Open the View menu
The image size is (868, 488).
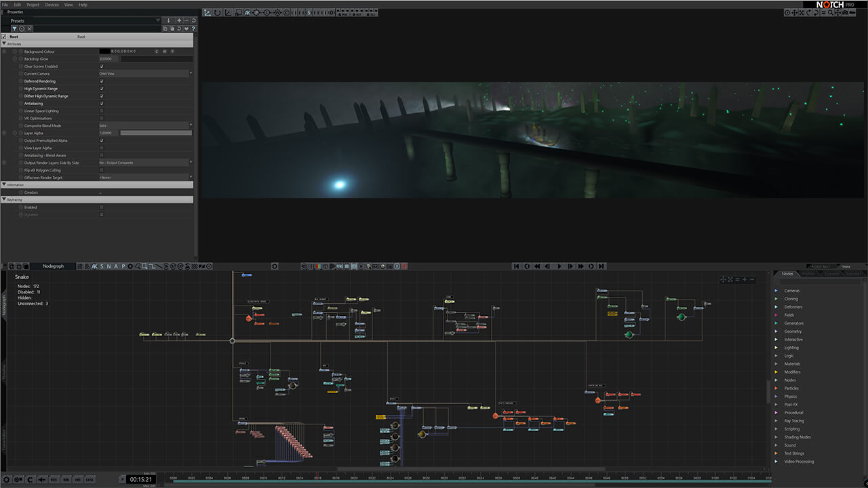pyautogui.click(x=68, y=5)
